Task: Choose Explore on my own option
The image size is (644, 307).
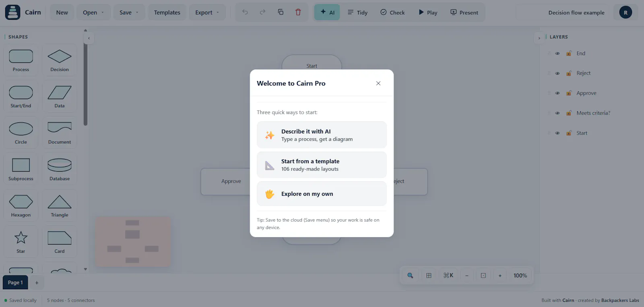Action: [x=322, y=194]
